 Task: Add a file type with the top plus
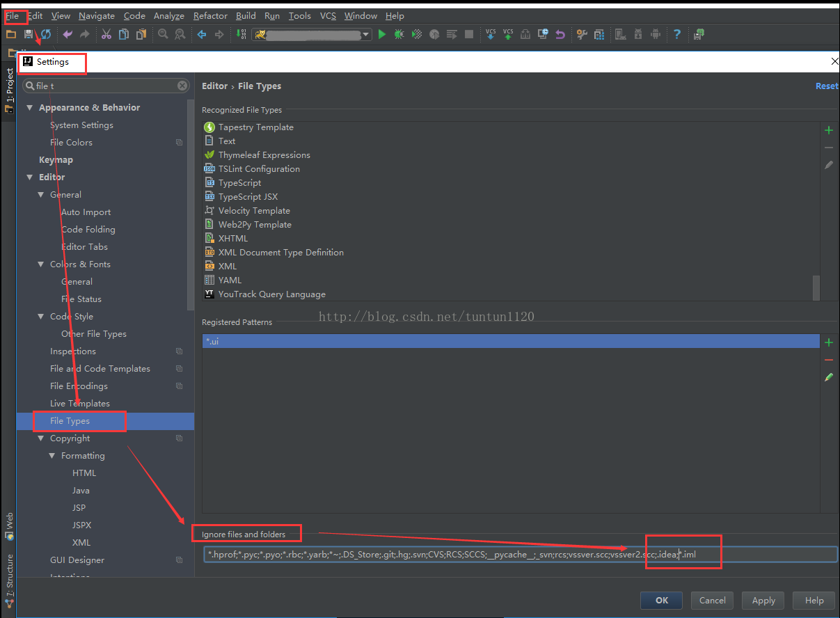[829, 130]
